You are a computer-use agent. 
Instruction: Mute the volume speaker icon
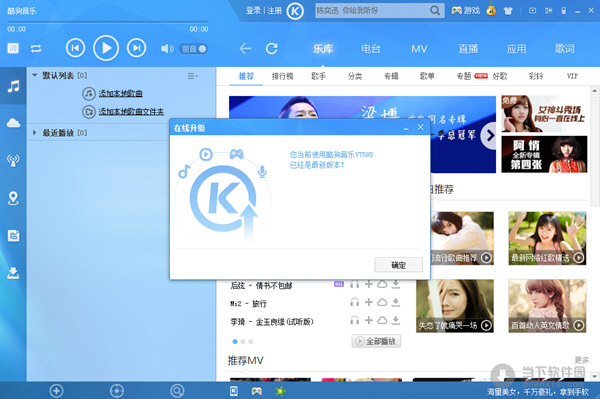(167, 49)
